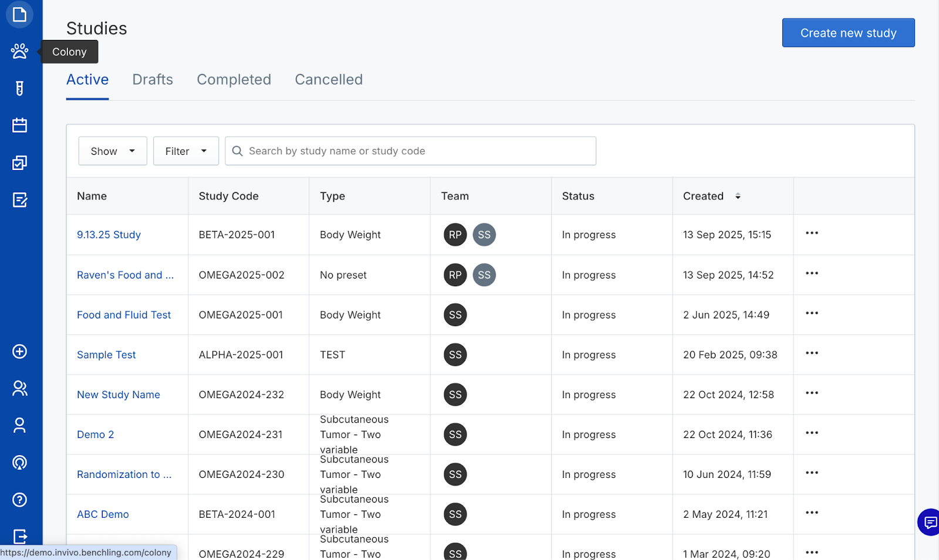Click the RP avatar for 9.13.25 Study
Image resolution: width=939 pixels, height=560 pixels.
[x=455, y=235]
